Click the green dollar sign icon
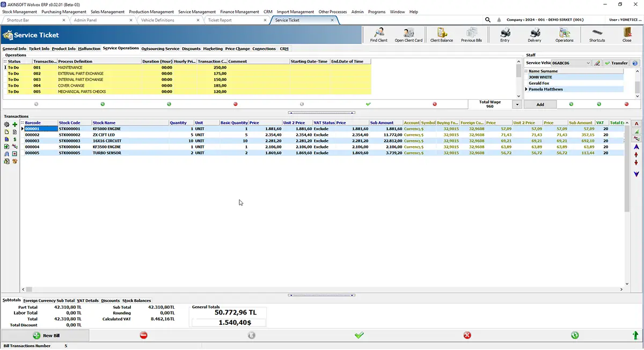The image size is (644, 350). click(15, 139)
